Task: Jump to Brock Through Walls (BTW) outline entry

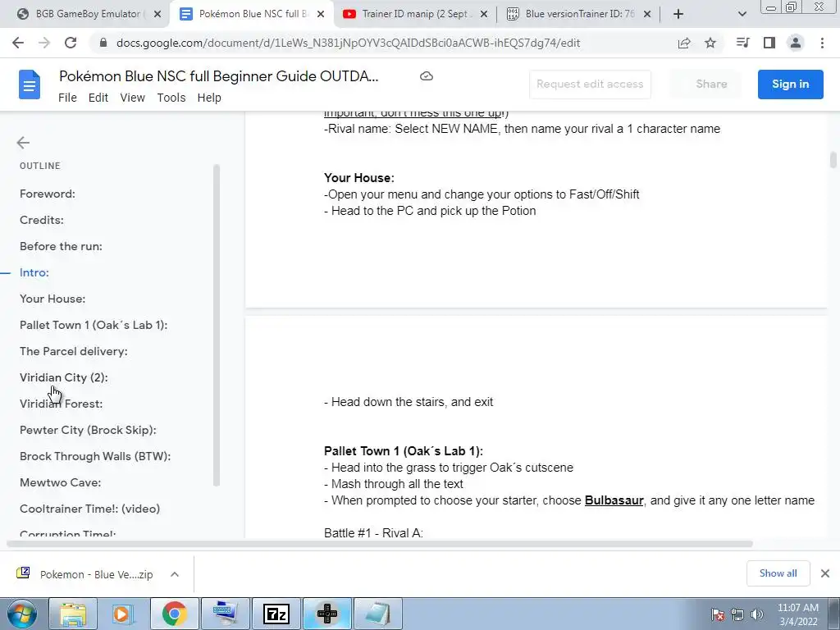Action: (x=95, y=456)
